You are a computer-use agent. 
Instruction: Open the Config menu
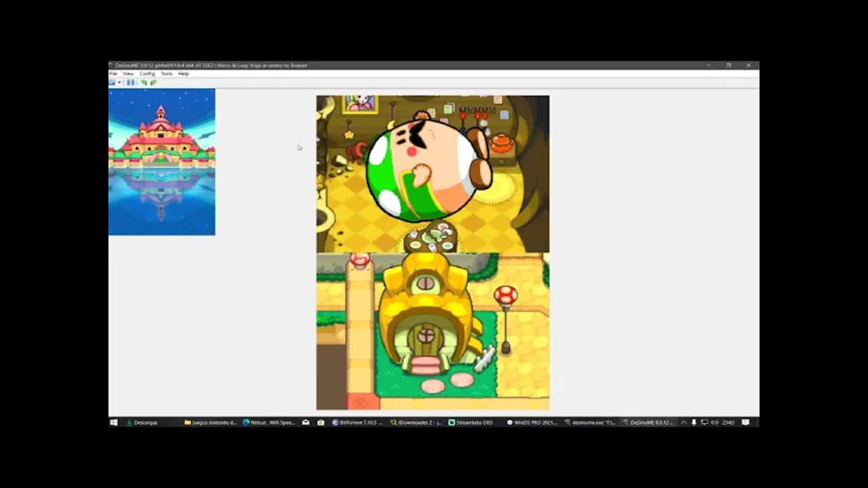click(x=147, y=73)
